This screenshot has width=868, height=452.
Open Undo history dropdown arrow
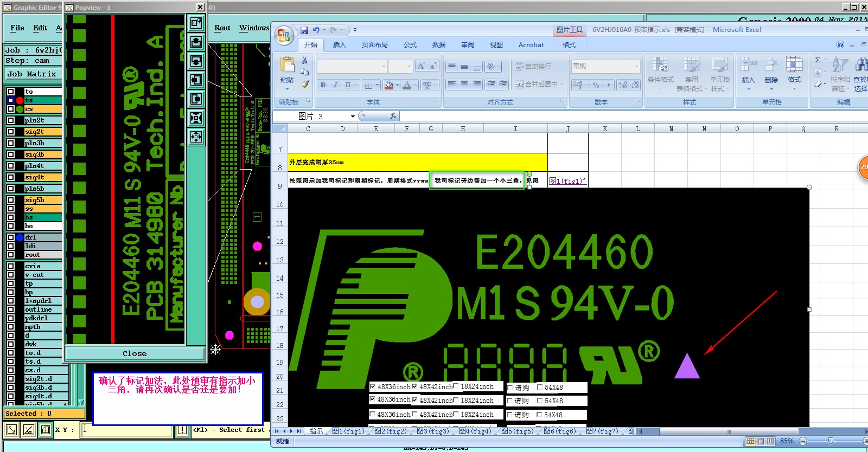(x=324, y=30)
